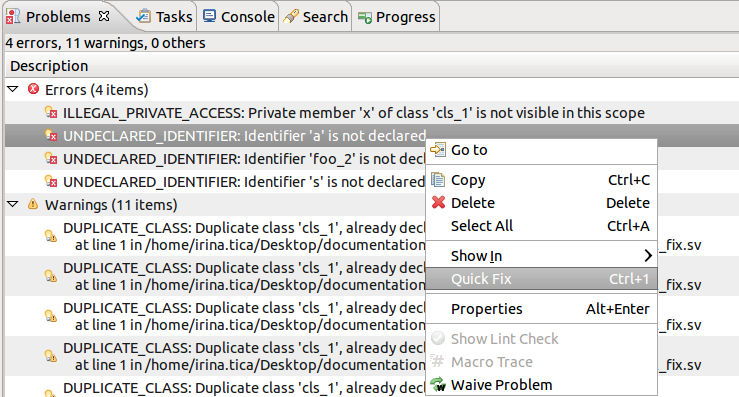The height and width of the screenshot is (397, 739).
Task: Click error icon for identifier 'a'
Action: tap(51, 135)
